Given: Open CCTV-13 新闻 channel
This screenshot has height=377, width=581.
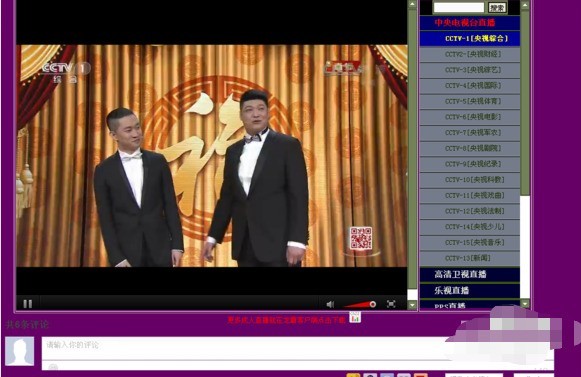Looking at the screenshot, I should tap(469, 258).
